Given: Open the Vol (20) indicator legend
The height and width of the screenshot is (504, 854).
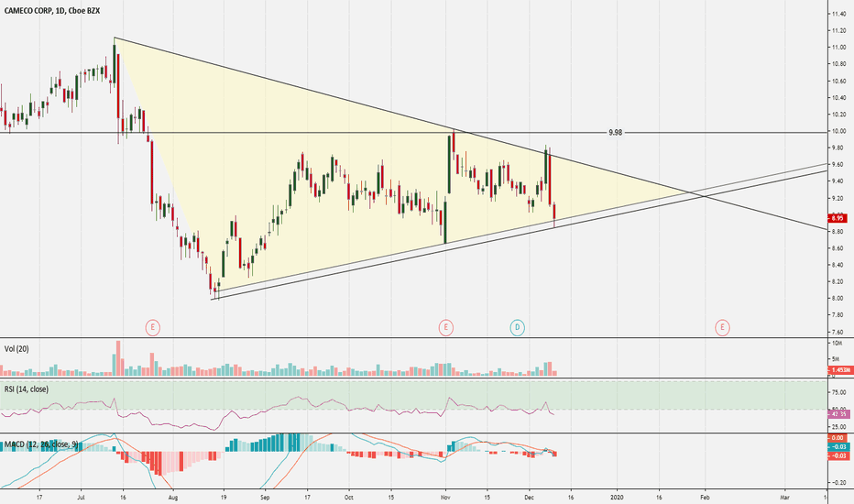Looking at the screenshot, I should (x=16, y=349).
